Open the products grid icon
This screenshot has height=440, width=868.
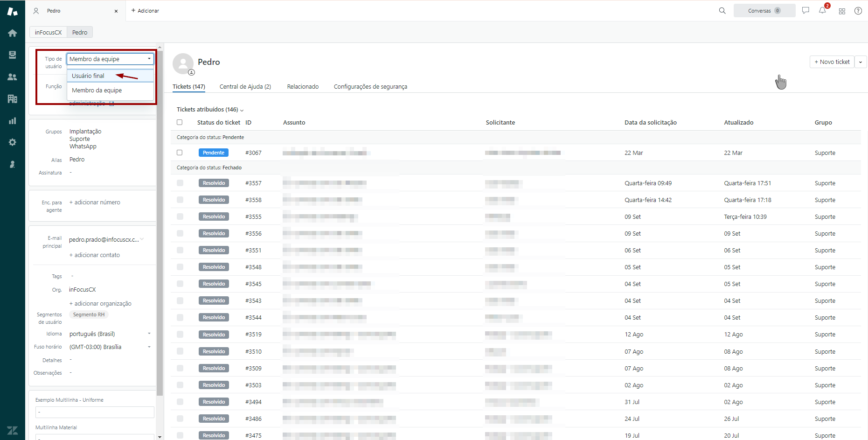pos(842,11)
